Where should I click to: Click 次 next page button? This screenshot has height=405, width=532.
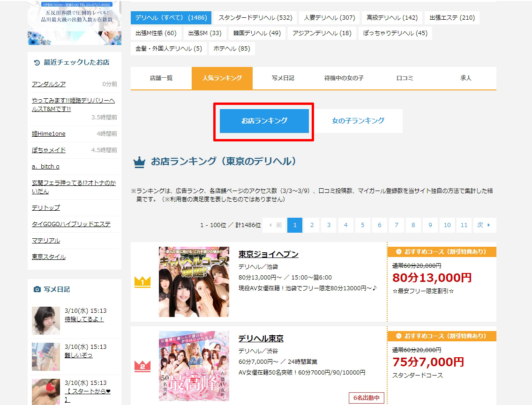485,225
